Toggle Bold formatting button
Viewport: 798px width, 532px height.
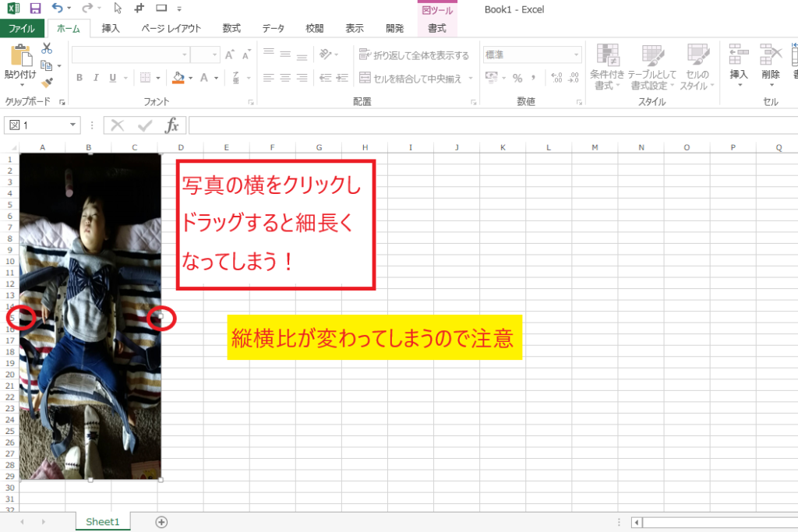coord(79,78)
